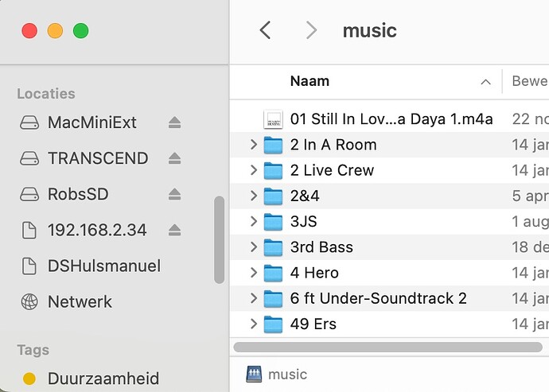Open Netwerk in the sidebar
Viewport: 549px width, 392px height.
pos(80,301)
